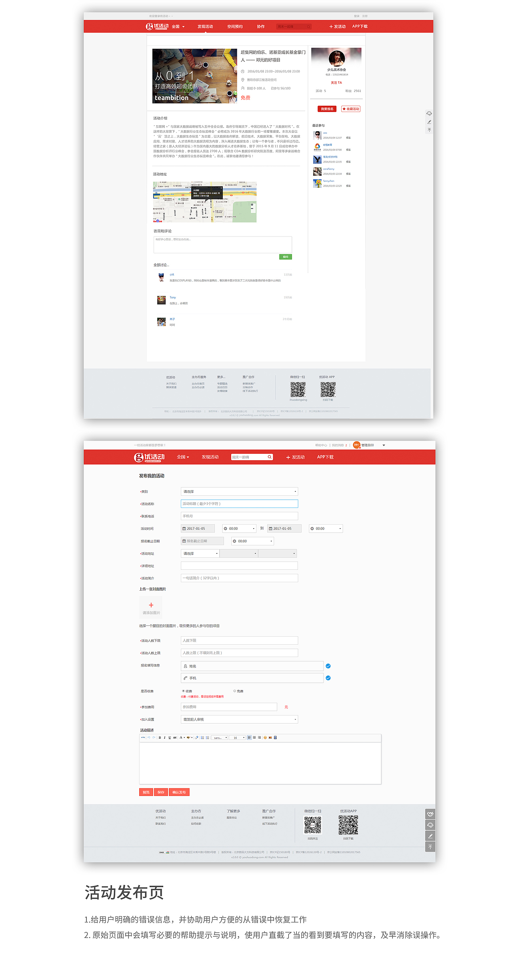The width and height of the screenshot is (512, 980).
Task: Click Undo in the description editor toolbar
Action: coord(149,738)
